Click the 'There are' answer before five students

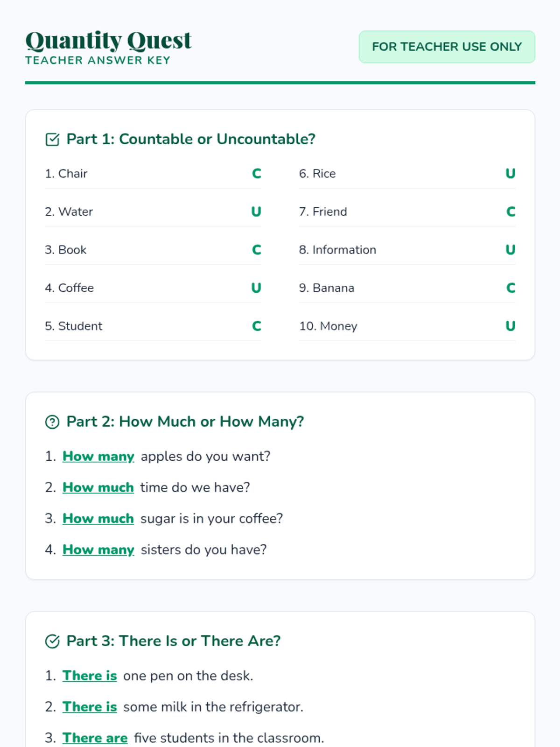[x=95, y=738]
